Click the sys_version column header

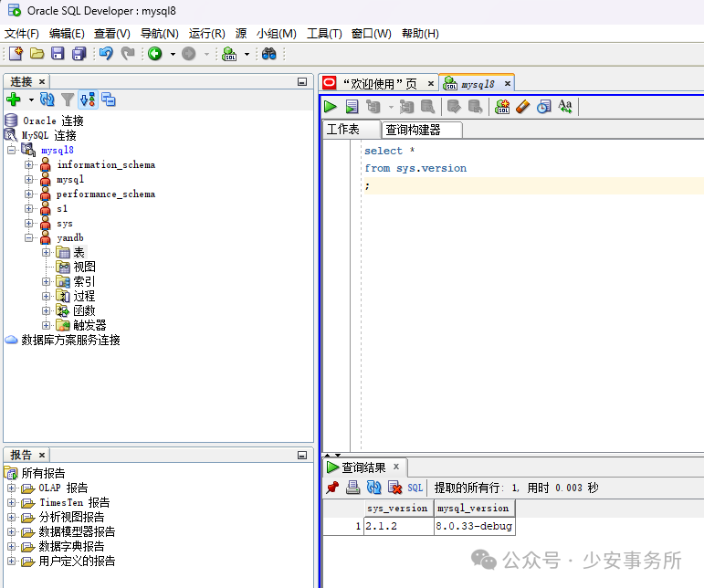[x=397, y=508]
